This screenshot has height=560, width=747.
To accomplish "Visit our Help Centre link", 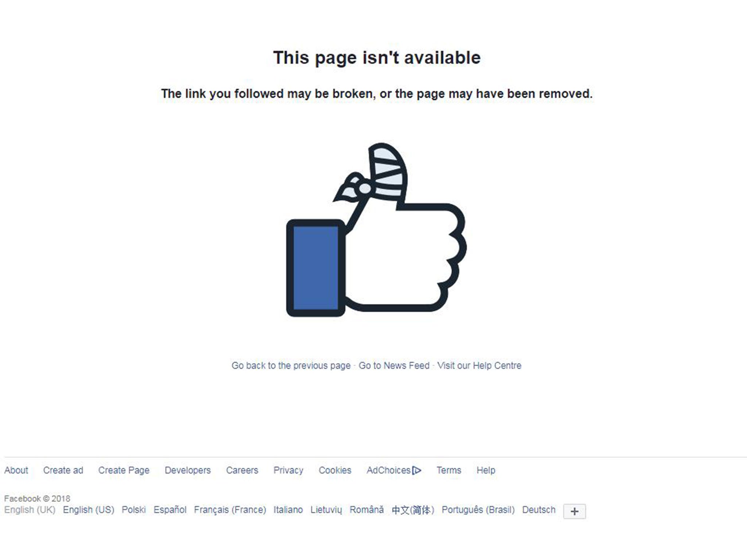I will [x=479, y=365].
